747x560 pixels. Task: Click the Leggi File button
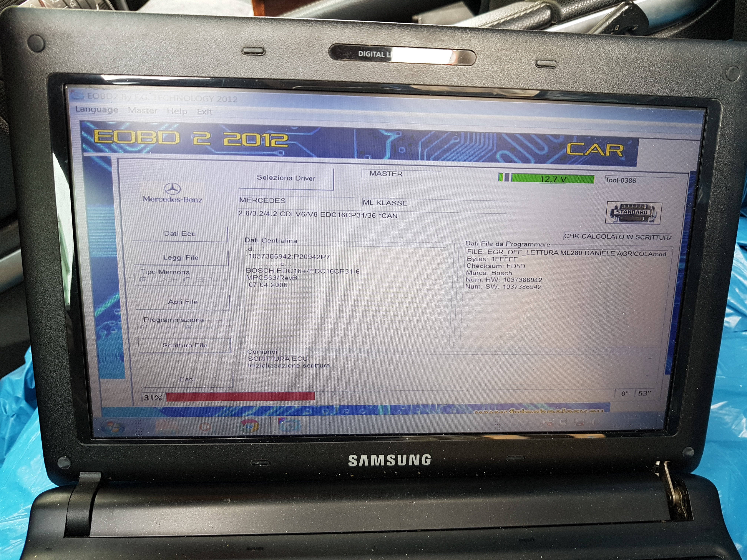point(181,258)
